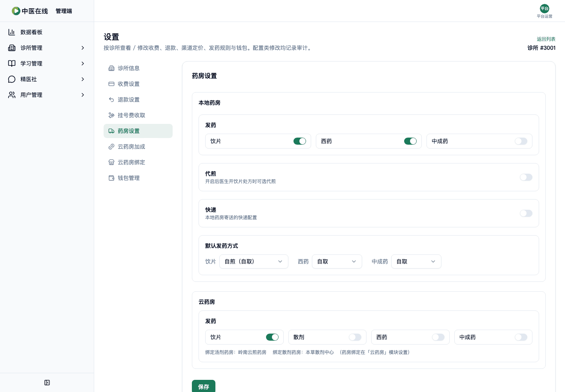The height and width of the screenshot is (392, 565).
Task: Click the 本地药房寄送的快递配置 description
Action: (231, 218)
